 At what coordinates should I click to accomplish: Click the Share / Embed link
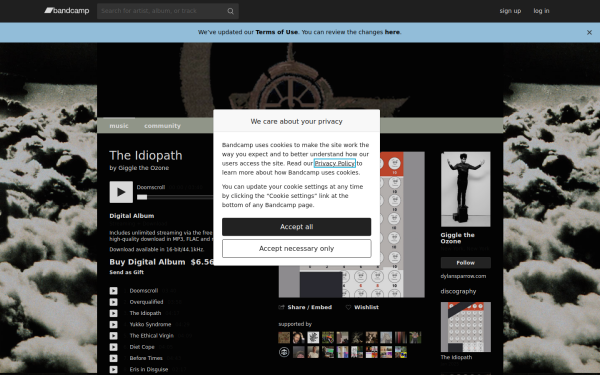[x=305, y=307]
